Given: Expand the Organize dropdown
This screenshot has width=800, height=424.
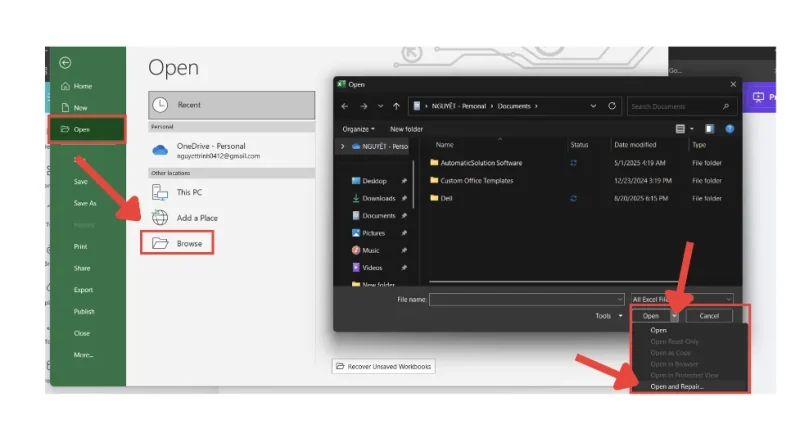Looking at the screenshot, I should (x=359, y=129).
